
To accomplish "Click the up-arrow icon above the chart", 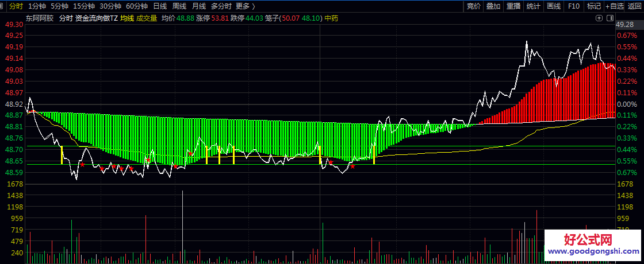I will pos(599,18).
